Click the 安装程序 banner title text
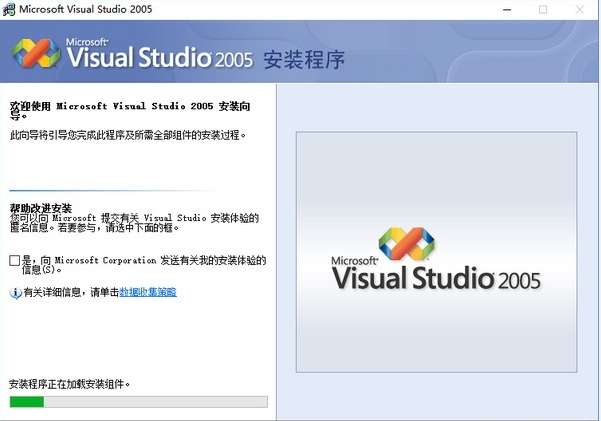Screen dimensions: 601x421 (x=304, y=60)
